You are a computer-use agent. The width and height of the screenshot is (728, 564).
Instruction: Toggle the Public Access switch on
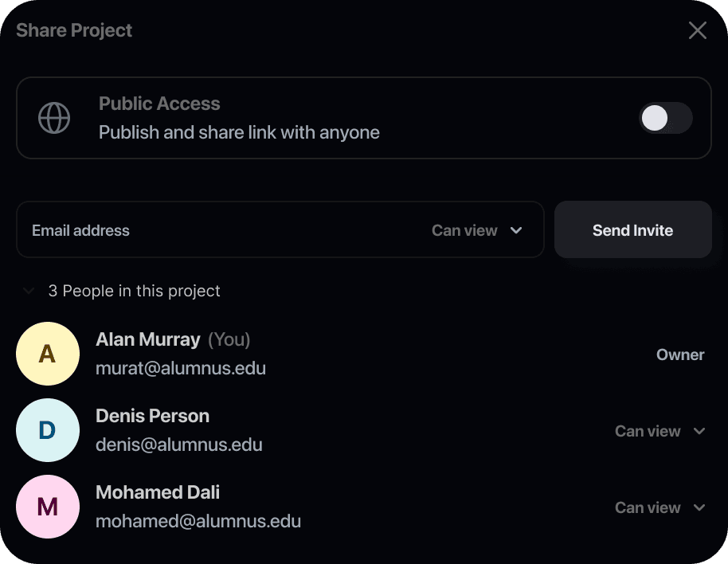tap(665, 119)
